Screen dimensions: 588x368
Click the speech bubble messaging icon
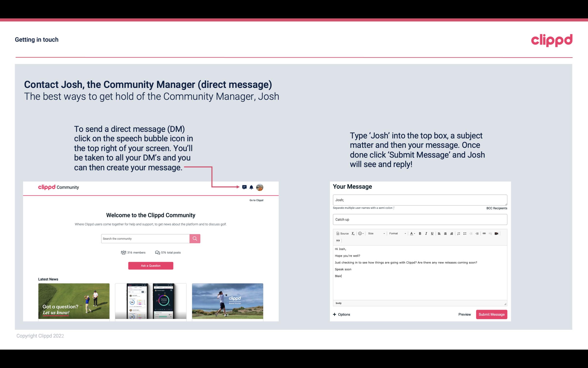(x=244, y=187)
